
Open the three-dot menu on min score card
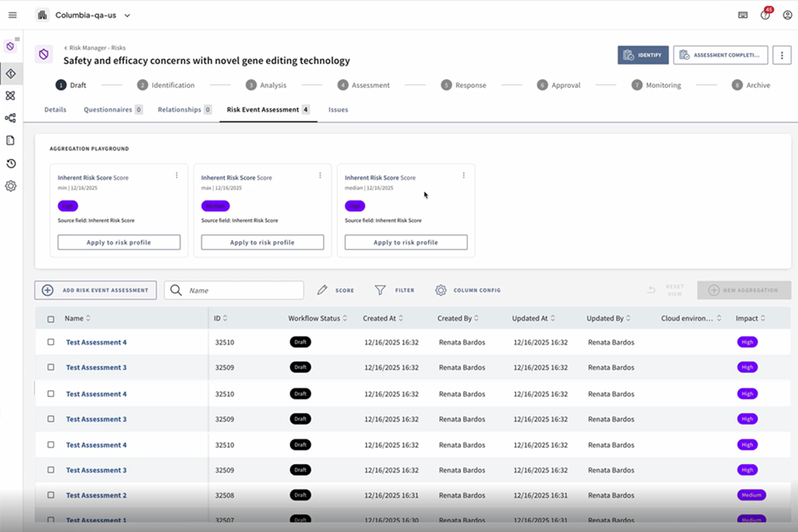(177, 175)
